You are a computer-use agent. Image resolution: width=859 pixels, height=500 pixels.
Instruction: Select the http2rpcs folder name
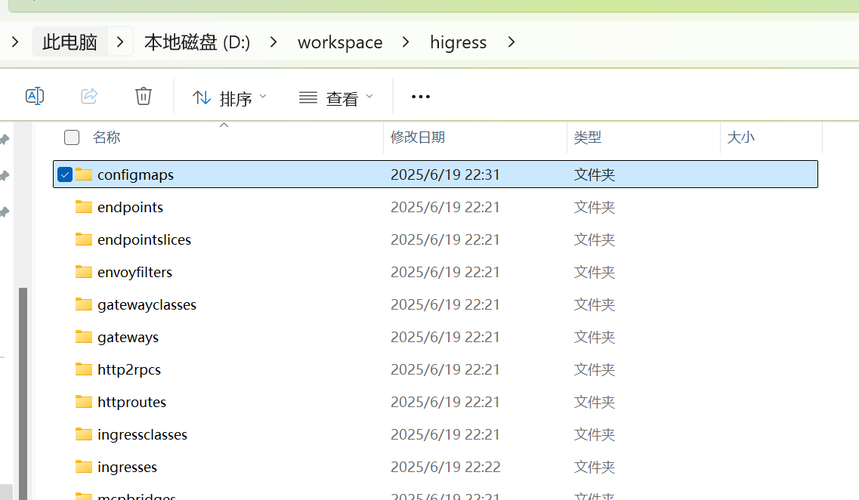tap(129, 370)
